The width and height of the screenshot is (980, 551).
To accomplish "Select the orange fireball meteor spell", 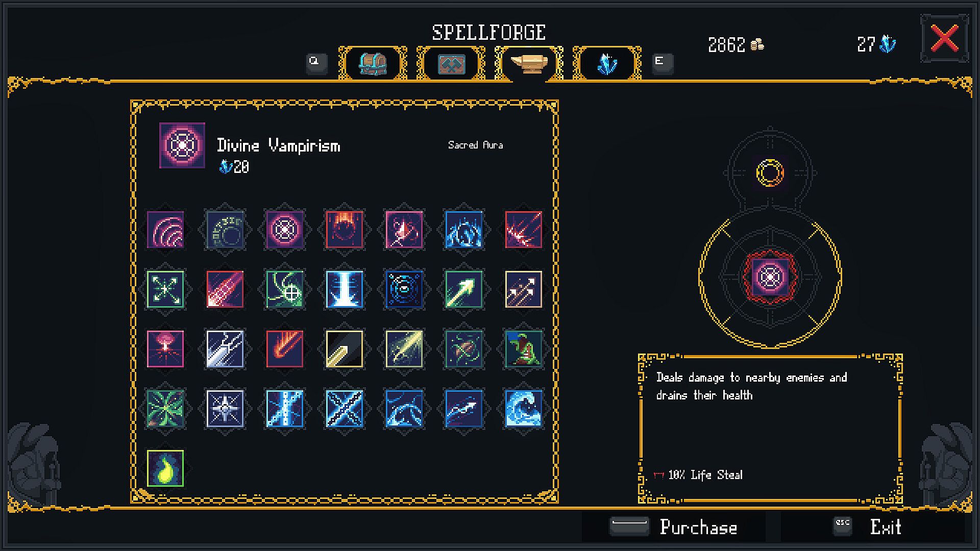I will [x=285, y=349].
